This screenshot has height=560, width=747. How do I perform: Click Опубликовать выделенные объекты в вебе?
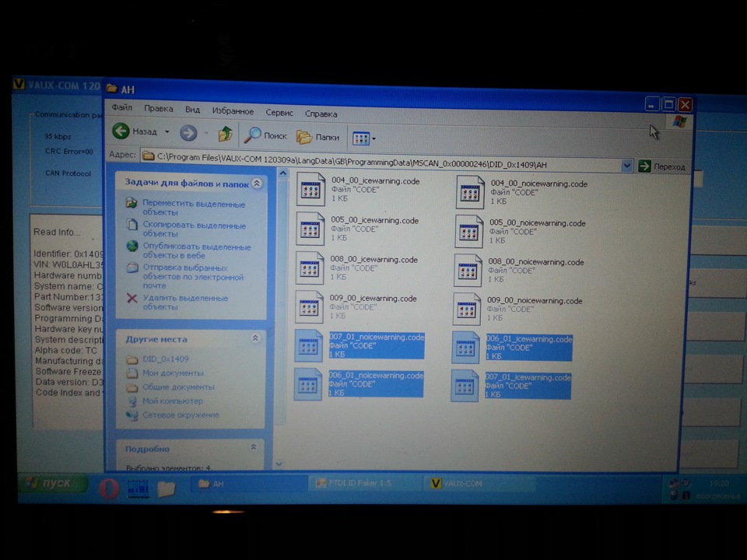click(x=196, y=251)
